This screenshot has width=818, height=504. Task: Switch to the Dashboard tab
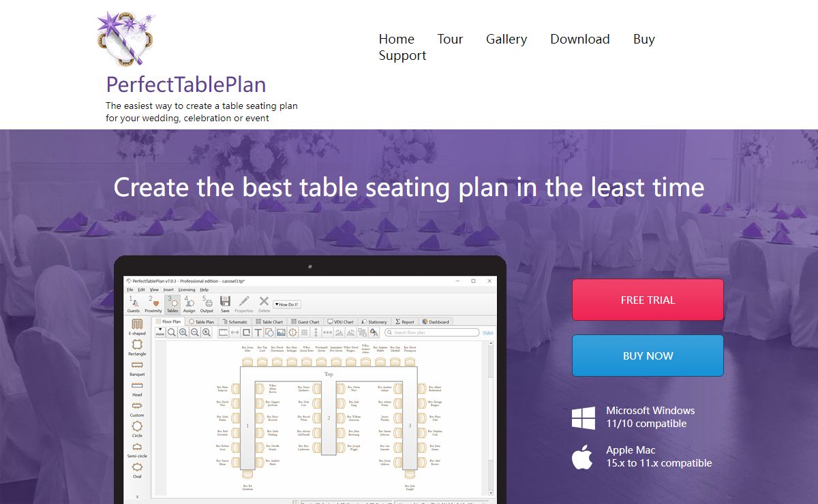click(436, 321)
